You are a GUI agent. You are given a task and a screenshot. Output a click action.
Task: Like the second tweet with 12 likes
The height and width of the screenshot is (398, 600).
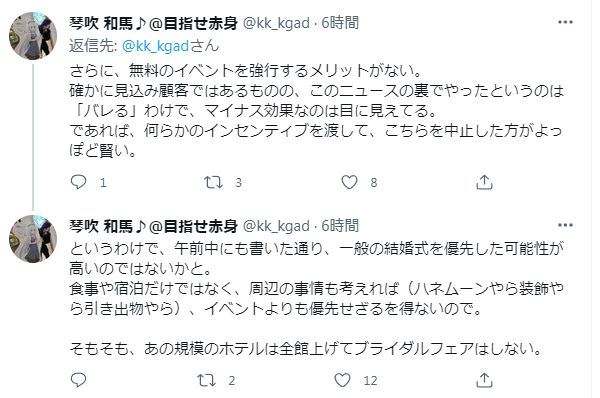[x=342, y=380]
